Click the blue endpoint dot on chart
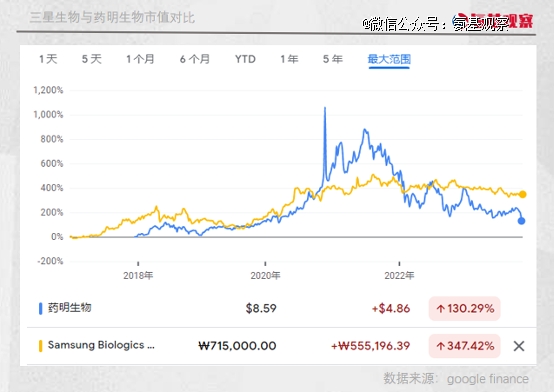The height and width of the screenshot is (392, 554). pos(521,221)
